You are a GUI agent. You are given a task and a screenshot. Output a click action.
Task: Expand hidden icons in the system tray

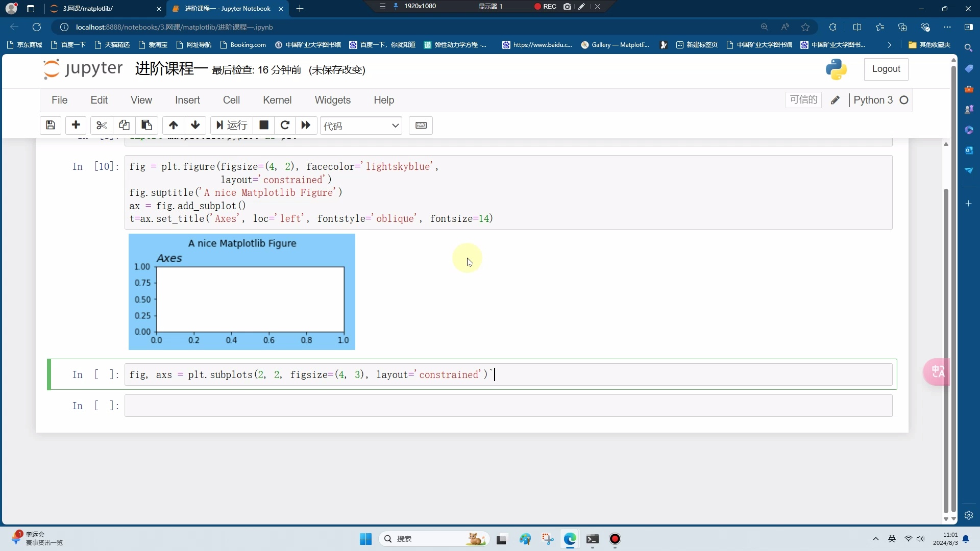(875, 539)
